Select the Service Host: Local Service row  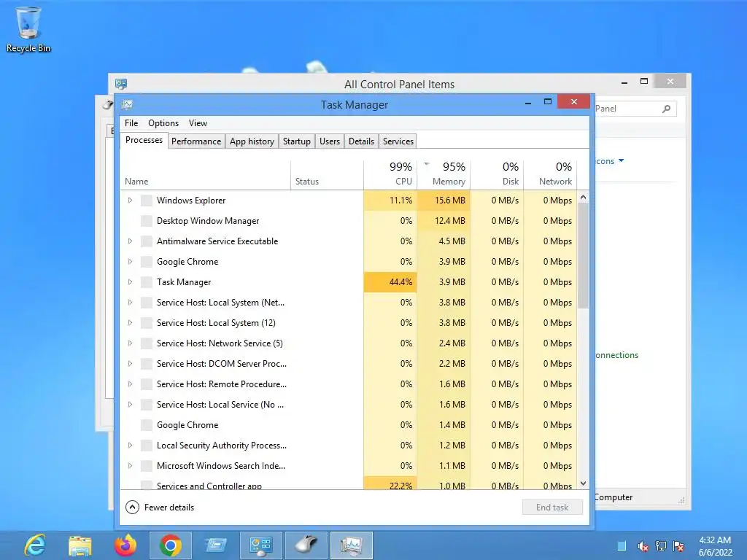coord(349,405)
